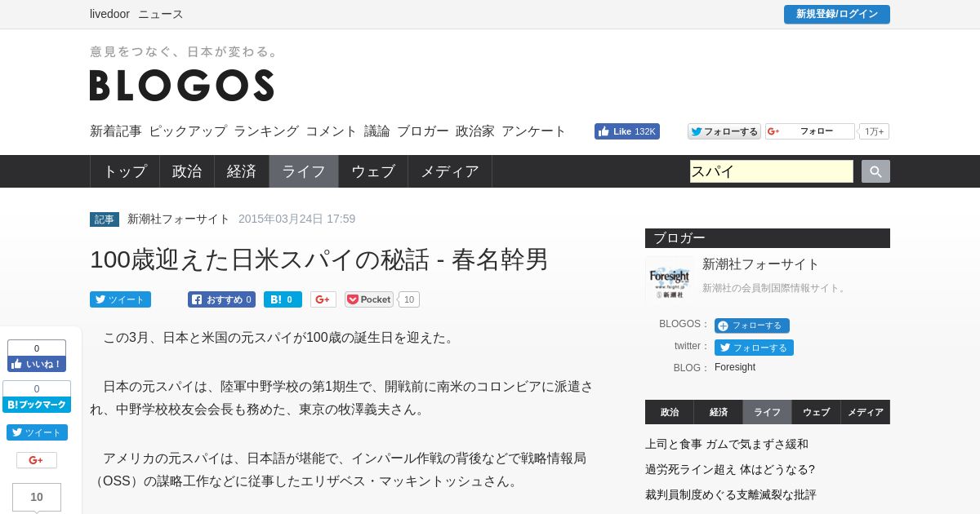The height and width of the screenshot is (514, 980).
Task: Click the 記事 label badge
Action: click(x=105, y=219)
